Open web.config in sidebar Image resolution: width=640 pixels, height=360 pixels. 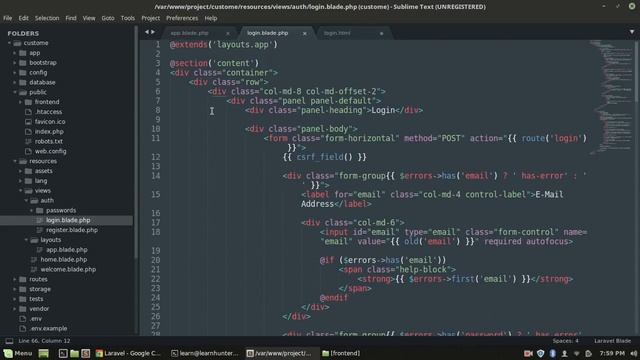pos(50,151)
